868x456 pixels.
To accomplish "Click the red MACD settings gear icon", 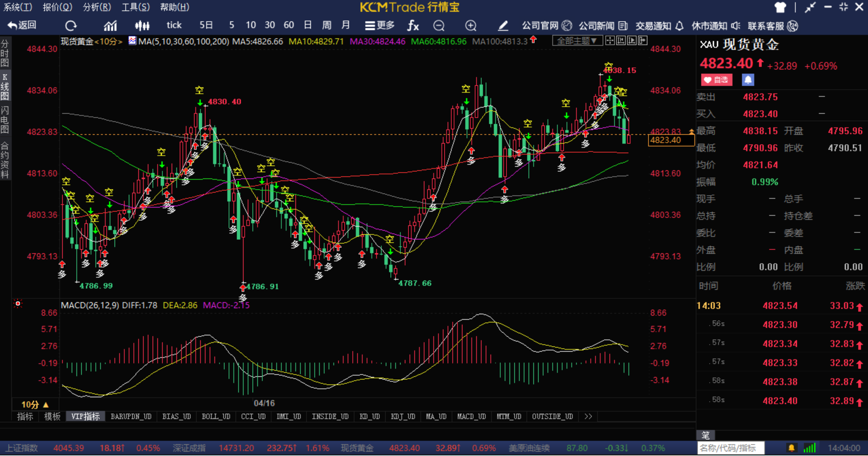I will [18, 304].
